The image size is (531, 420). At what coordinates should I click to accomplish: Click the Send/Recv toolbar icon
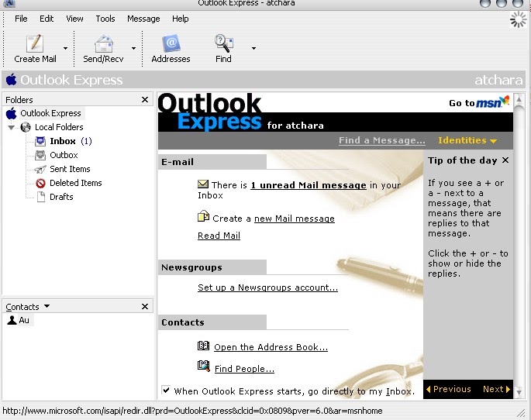(x=104, y=44)
